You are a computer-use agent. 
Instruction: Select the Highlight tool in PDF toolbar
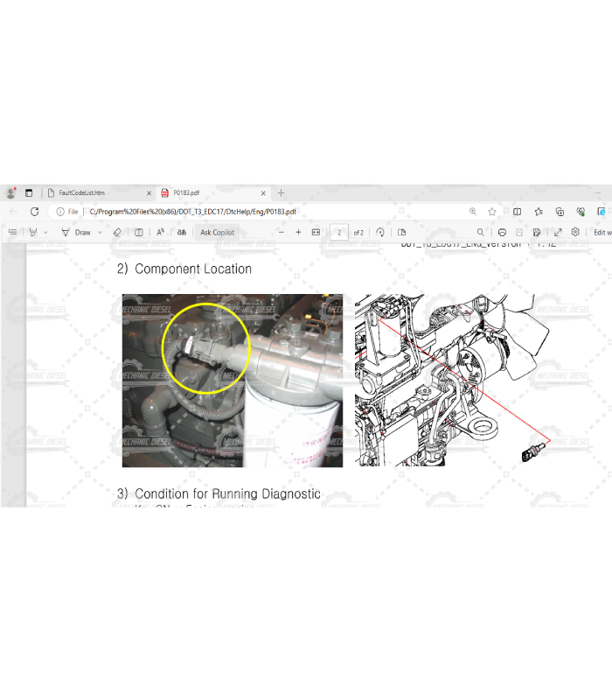pos(33,233)
